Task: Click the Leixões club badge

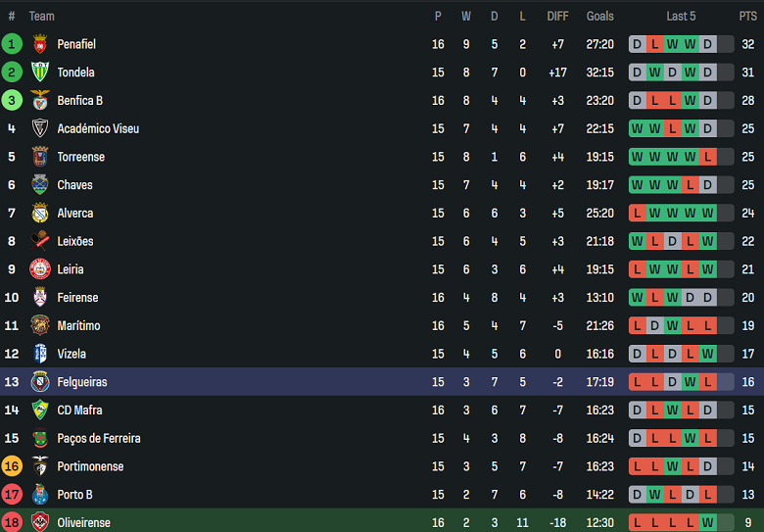Action: pyautogui.click(x=40, y=241)
